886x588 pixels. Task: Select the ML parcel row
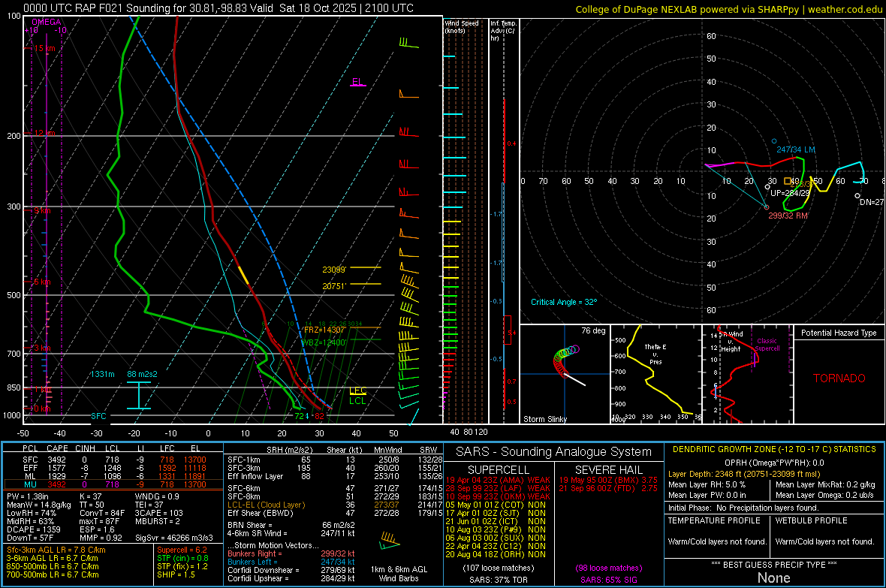tap(113, 476)
